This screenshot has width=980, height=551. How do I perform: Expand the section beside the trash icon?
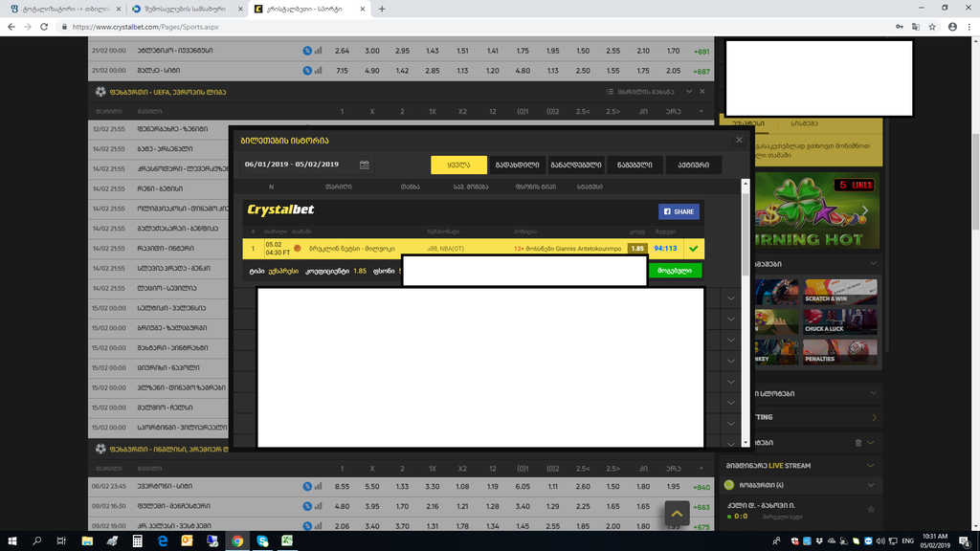[871, 442]
